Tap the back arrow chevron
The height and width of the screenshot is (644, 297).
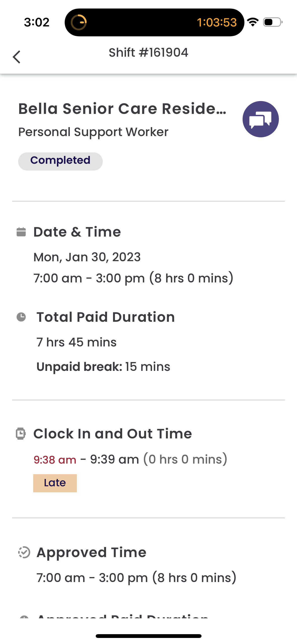(17, 57)
